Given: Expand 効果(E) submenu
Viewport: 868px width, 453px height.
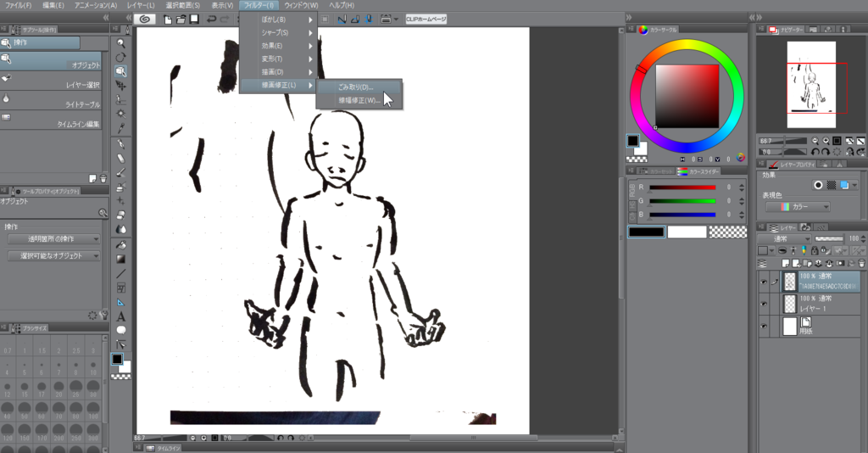Looking at the screenshot, I should tap(278, 46).
